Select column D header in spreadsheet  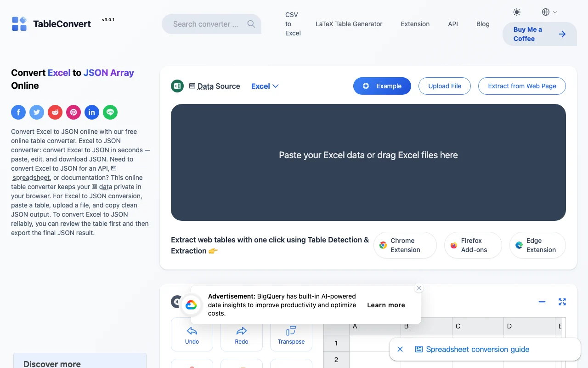click(529, 326)
